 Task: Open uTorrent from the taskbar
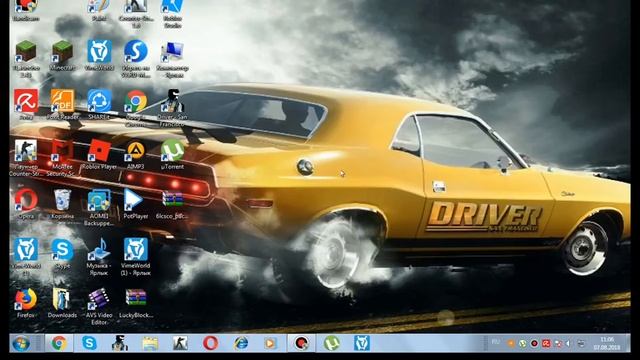pos(331,343)
